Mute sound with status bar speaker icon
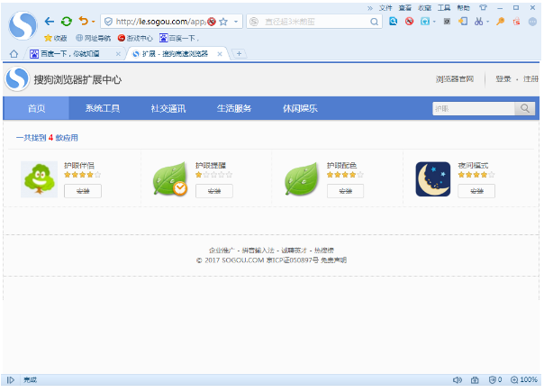Viewport: 544px width, 392px height. [458, 380]
